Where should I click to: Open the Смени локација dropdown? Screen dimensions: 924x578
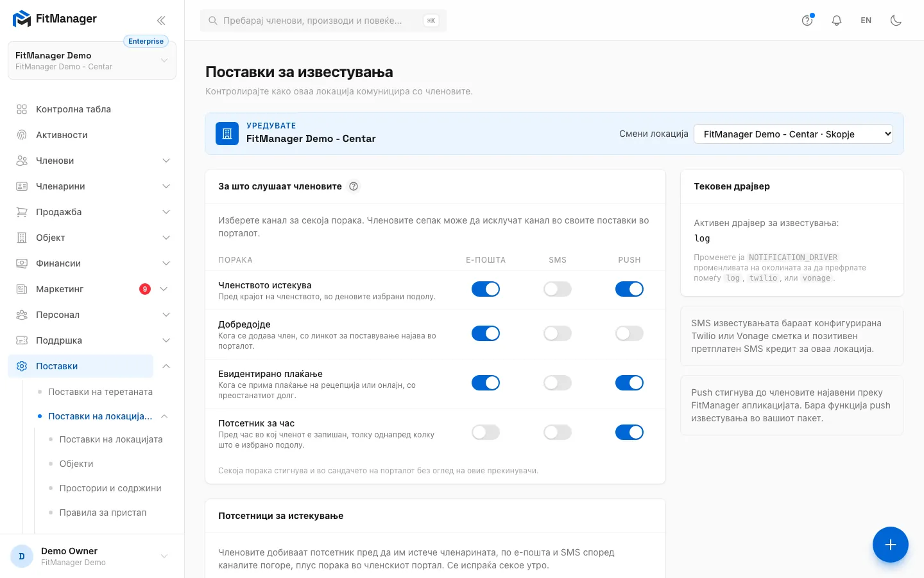(x=793, y=134)
